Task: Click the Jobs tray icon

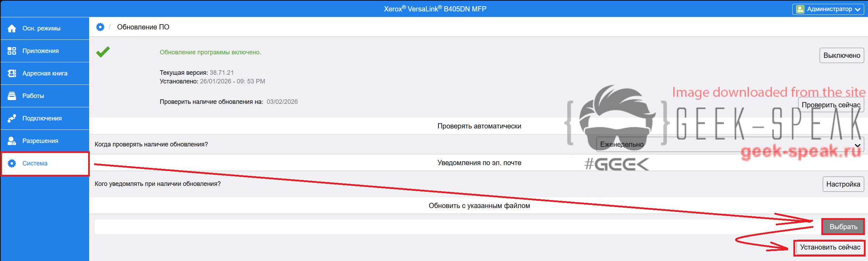Action: (x=12, y=96)
